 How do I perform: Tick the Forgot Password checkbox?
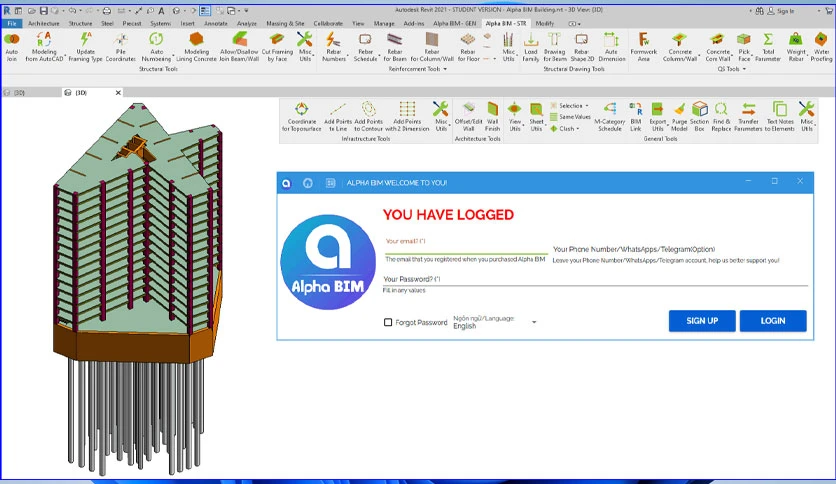(388, 322)
